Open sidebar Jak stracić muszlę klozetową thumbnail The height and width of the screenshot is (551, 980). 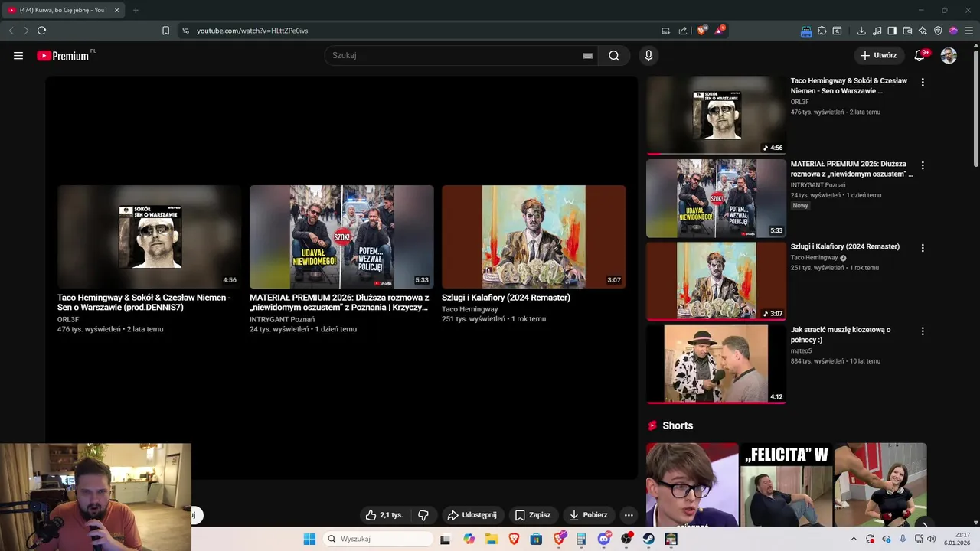[x=716, y=364]
